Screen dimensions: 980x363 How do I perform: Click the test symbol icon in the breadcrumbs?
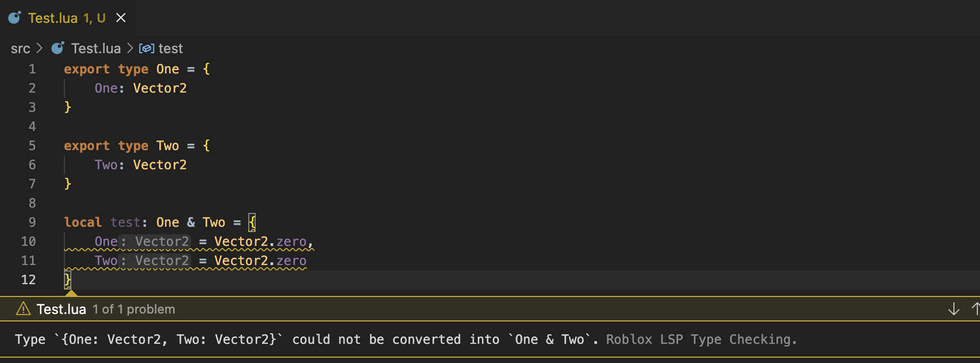[146, 48]
